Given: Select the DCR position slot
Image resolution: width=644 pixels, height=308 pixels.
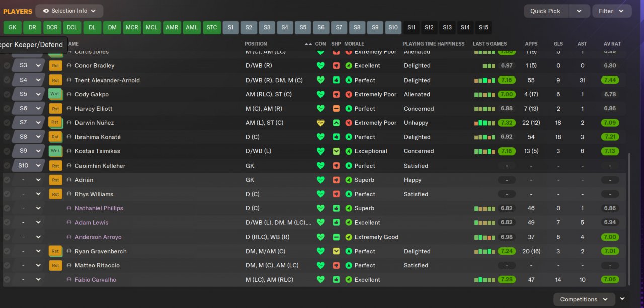Looking at the screenshot, I should [x=51, y=27].
